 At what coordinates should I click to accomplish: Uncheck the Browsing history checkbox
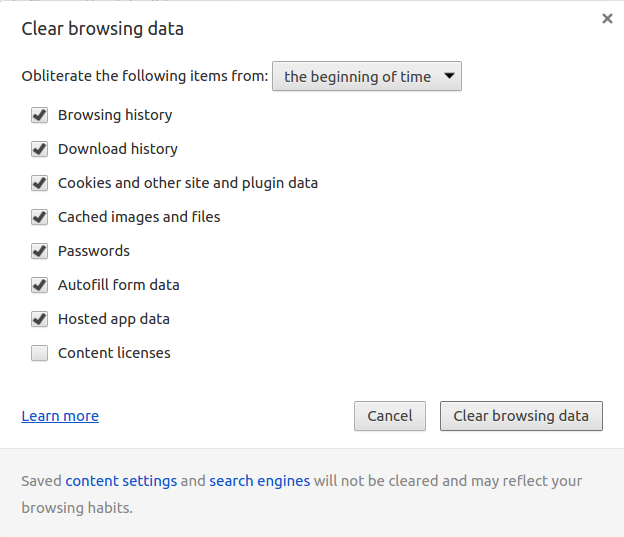[39, 115]
